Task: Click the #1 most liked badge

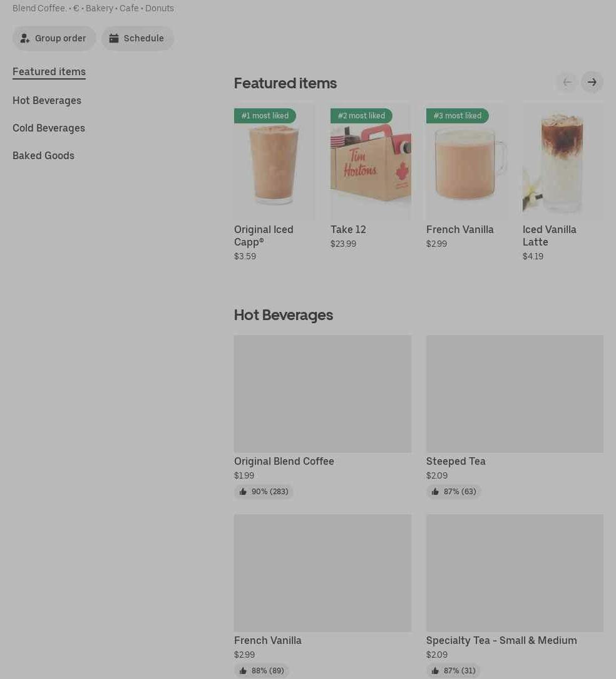Action: [x=265, y=116]
